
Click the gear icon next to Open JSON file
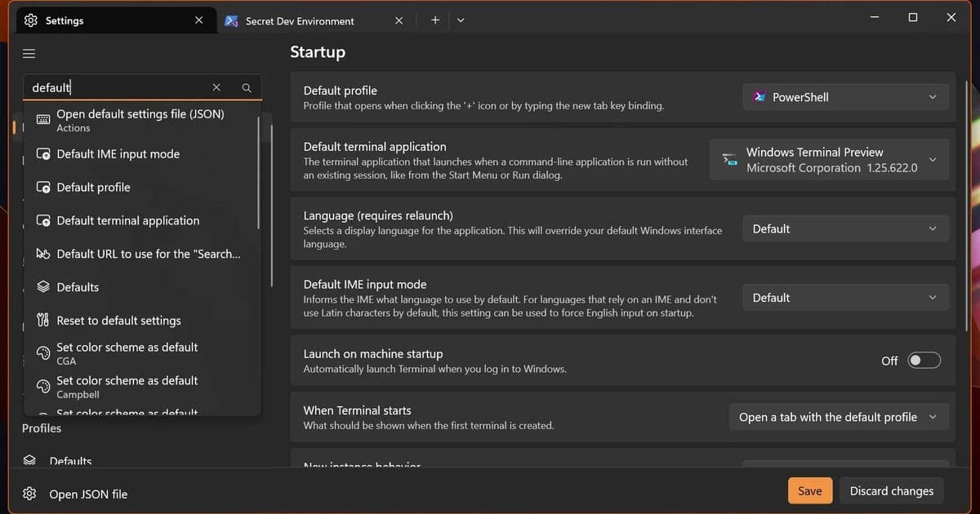(29, 494)
